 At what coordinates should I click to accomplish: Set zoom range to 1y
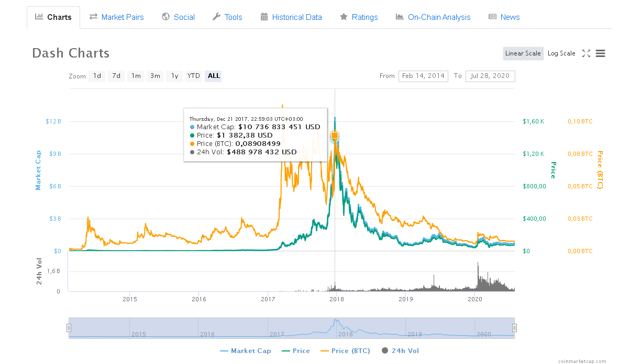[x=174, y=76]
